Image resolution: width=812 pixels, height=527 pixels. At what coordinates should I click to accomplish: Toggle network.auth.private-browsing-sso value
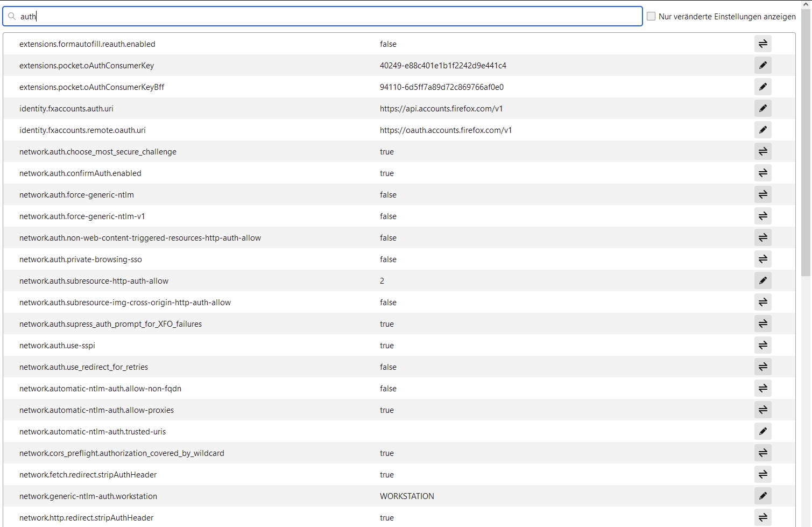pos(762,259)
